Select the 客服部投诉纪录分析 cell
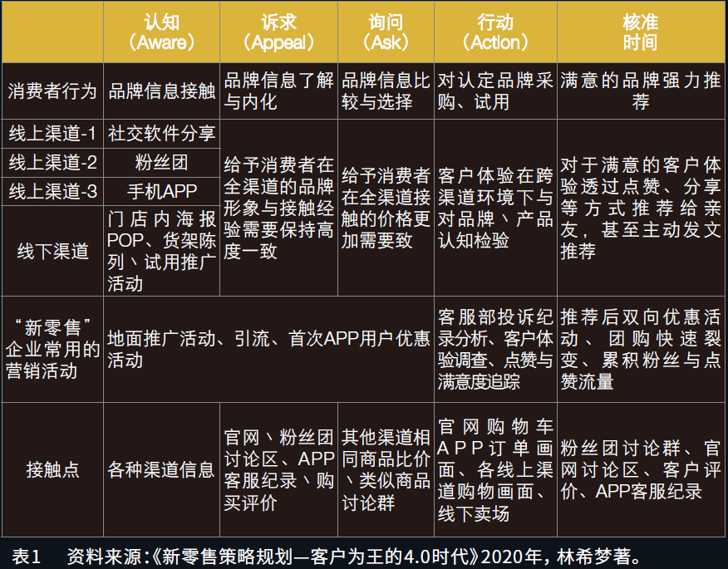The height and width of the screenshot is (569, 728). point(495,350)
